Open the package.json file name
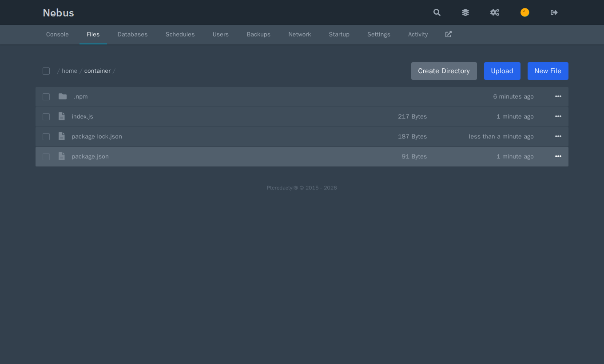Viewport: 604px width, 364px height. [90, 157]
